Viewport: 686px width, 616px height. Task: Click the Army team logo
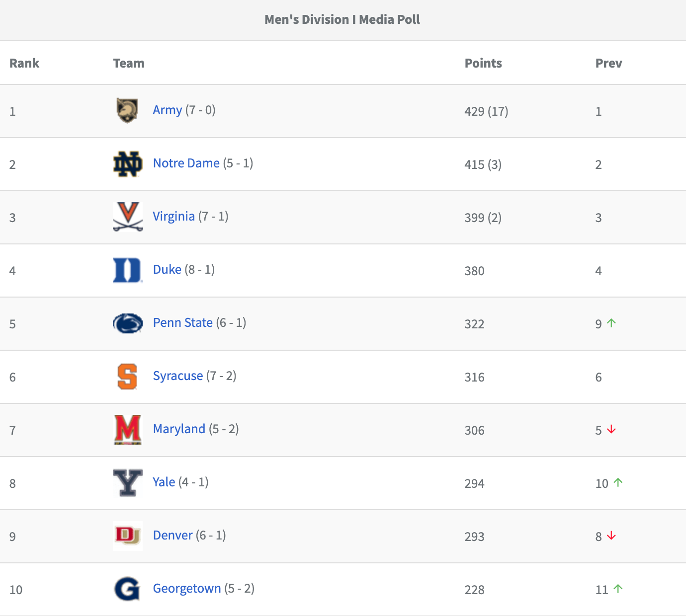point(127,110)
